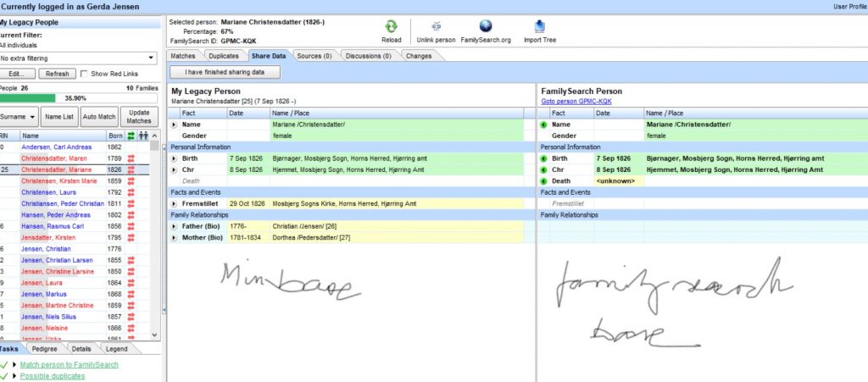
Task: Select Andersen, Carl Andreas in list
Action: coord(57,147)
